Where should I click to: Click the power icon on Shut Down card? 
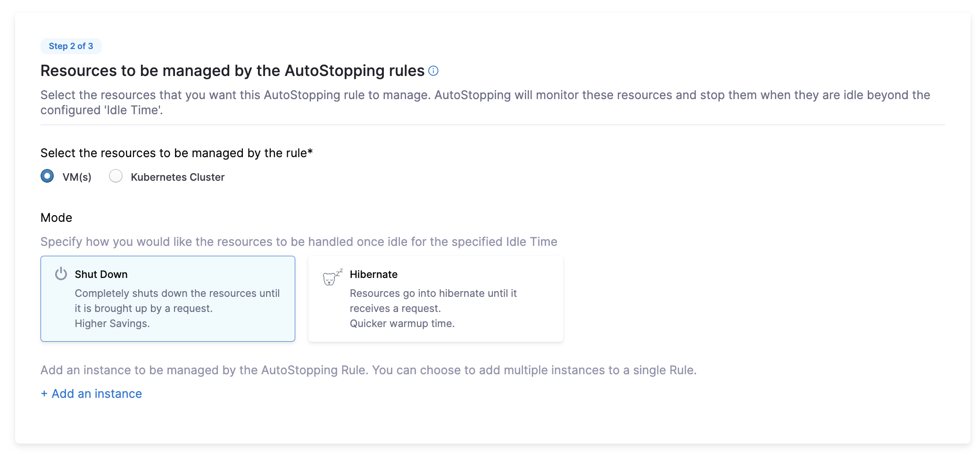tap(61, 274)
